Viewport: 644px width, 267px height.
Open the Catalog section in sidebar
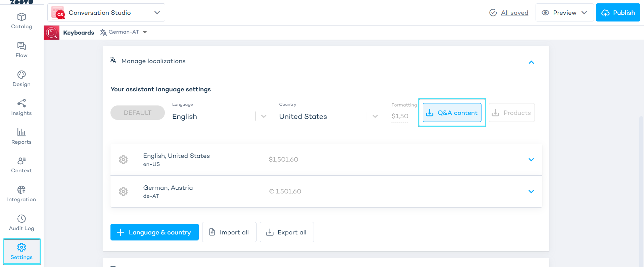(x=21, y=21)
